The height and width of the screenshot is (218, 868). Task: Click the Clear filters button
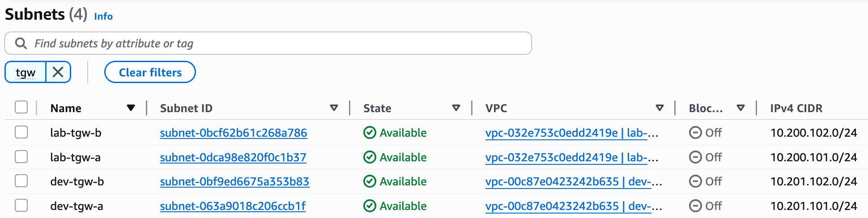coord(150,72)
